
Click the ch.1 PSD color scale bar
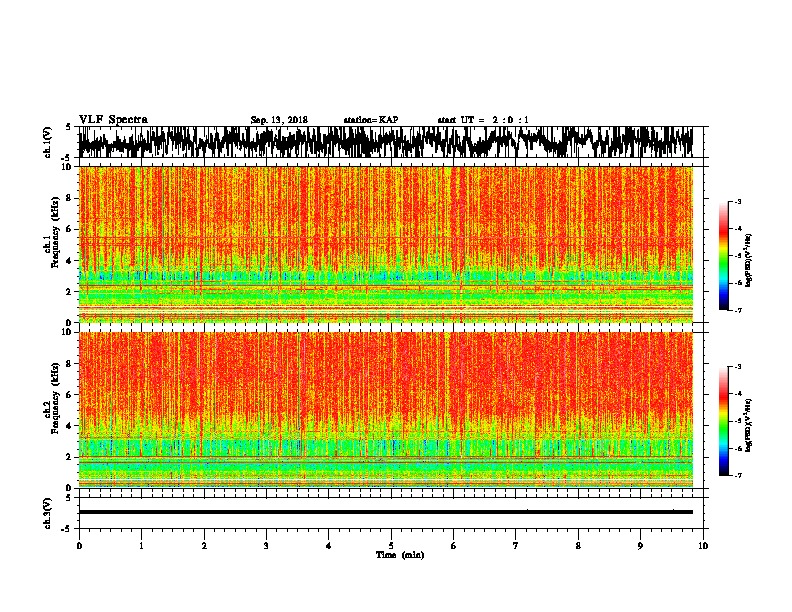723,256
